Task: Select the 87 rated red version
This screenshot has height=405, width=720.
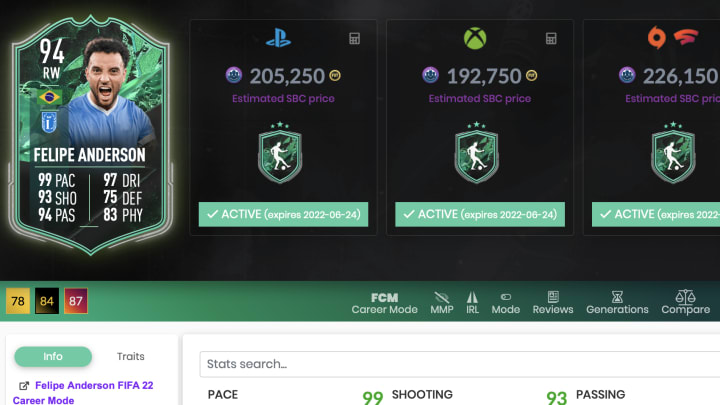Action: [x=76, y=301]
